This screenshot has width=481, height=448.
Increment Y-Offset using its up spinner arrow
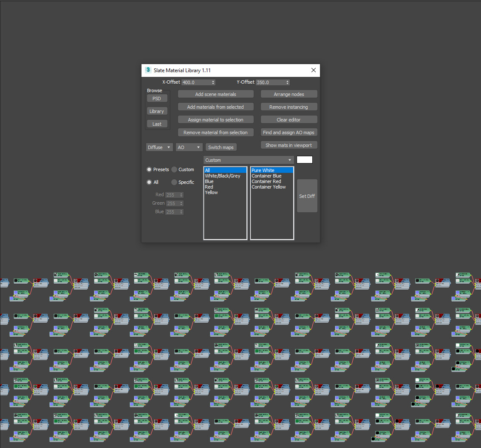pos(287,81)
